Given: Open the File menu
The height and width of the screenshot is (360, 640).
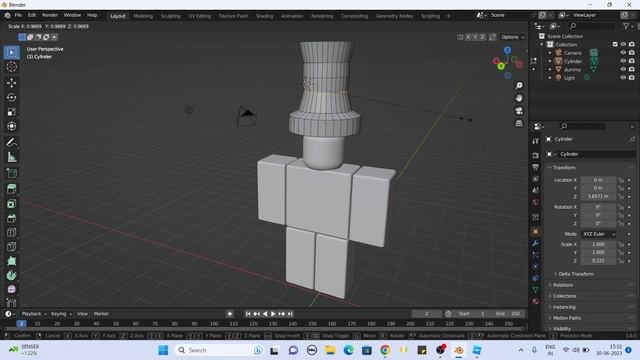Looking at the screenshot, I should click(18, 15).
